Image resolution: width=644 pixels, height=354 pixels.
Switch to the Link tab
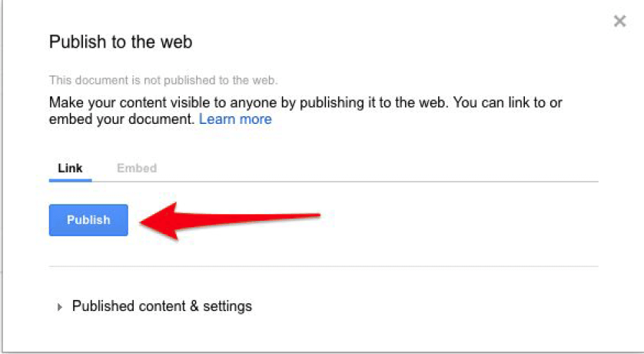tap(70, 168)
